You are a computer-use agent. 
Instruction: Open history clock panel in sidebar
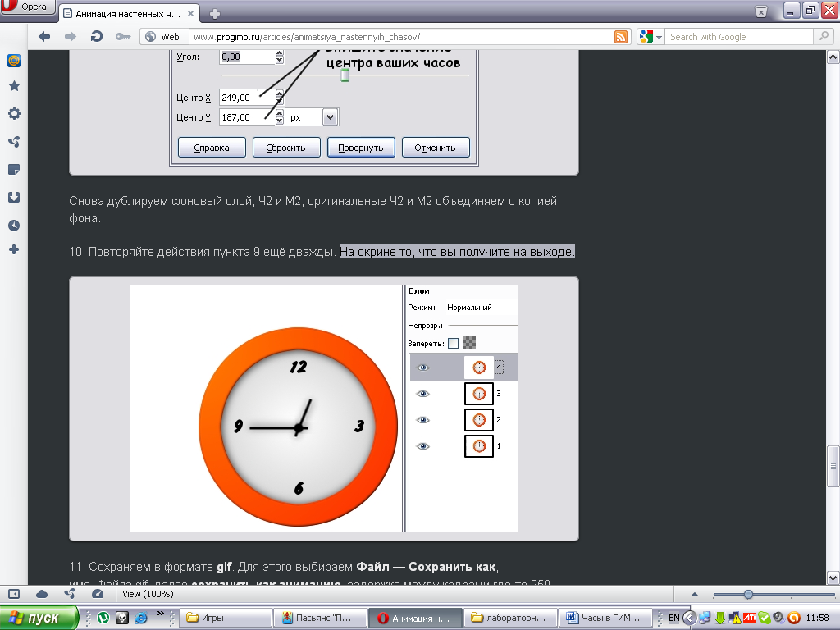coord(14,226)
